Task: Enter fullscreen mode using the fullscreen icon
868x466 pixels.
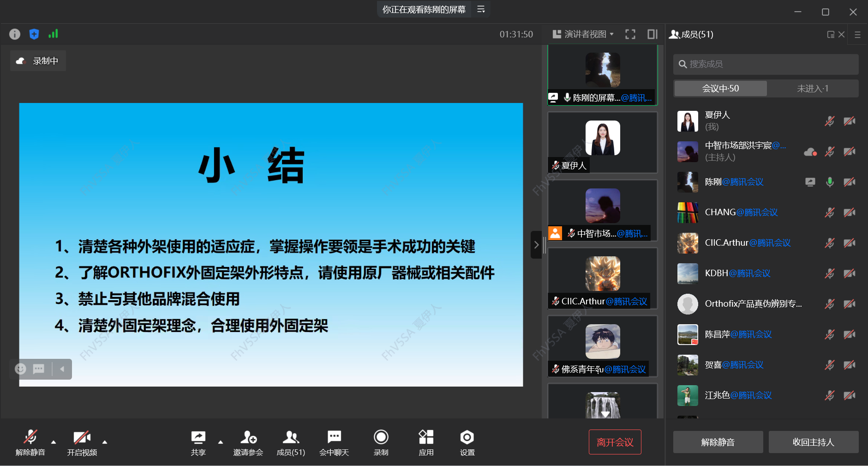Action: click(630, 34)
